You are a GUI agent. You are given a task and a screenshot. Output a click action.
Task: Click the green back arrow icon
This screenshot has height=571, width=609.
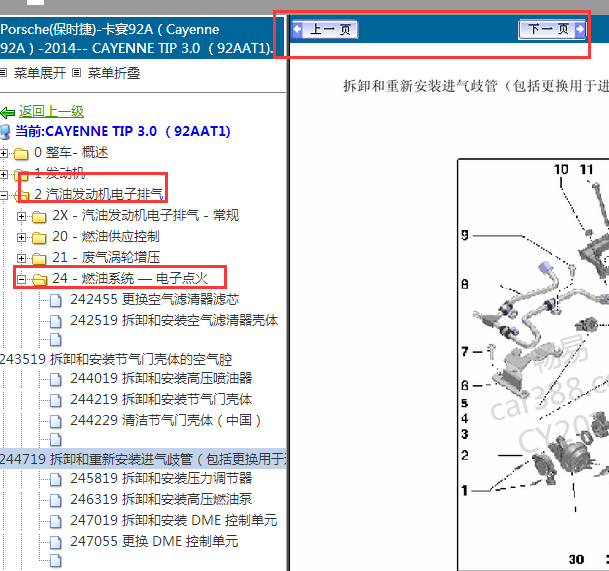coord(8,113)
